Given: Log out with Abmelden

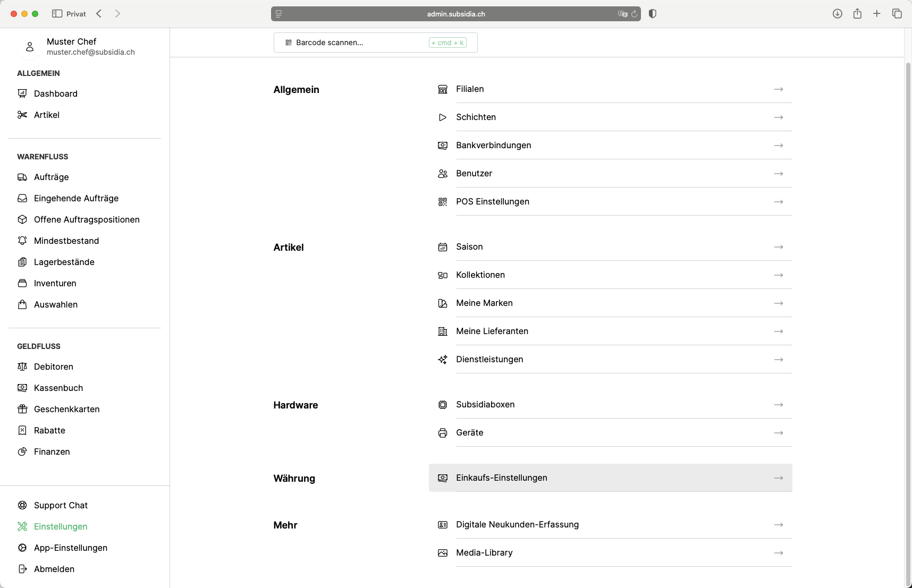Looking at the screenshot, I should click(x=54, y=569).
